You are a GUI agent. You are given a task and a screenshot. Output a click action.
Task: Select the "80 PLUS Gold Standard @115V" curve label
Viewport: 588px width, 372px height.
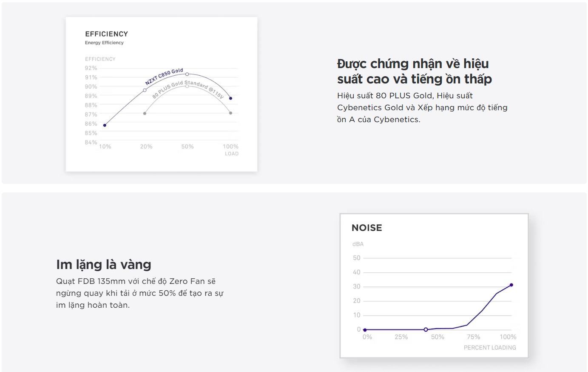[x=187, y=89]
